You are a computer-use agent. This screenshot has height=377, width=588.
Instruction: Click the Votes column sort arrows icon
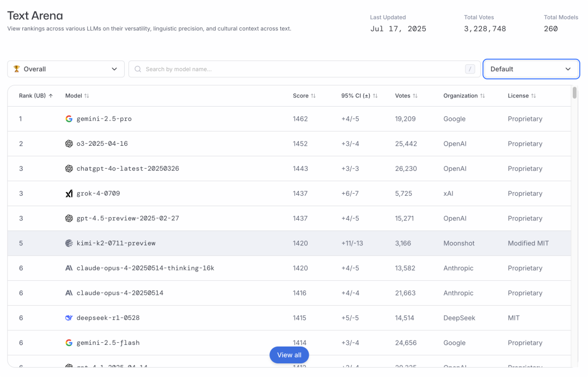415,96
